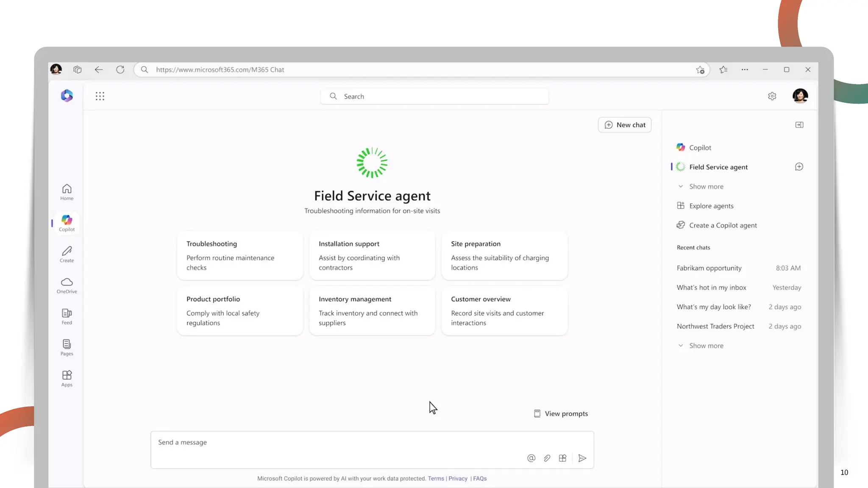Open the settings gear icon

[x=772, y=96]
